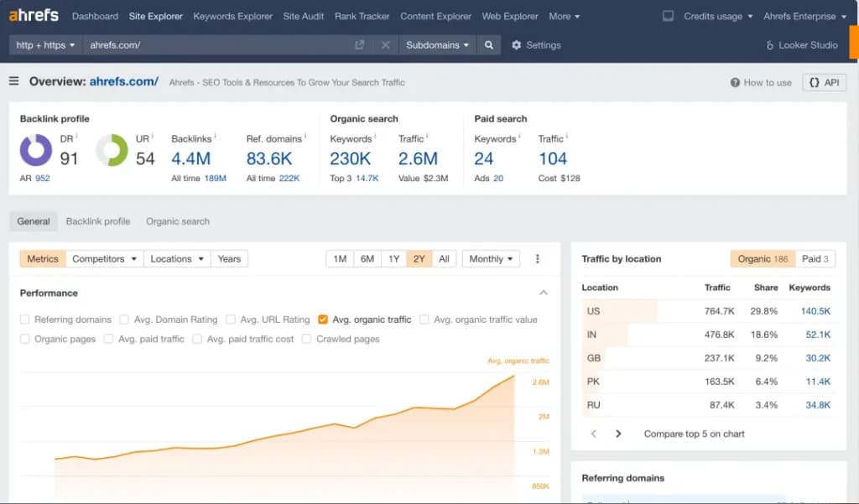The height and width of the screenshot is (504, 859).
Task: Switch to the Backlink profile tab
Action: coord(98,221)
